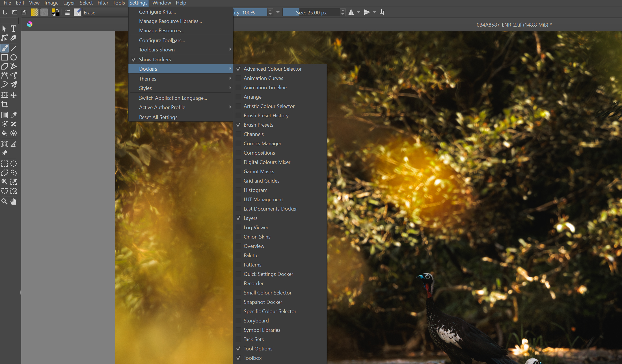Click Configure Krita menu entry

coord(157,12)
